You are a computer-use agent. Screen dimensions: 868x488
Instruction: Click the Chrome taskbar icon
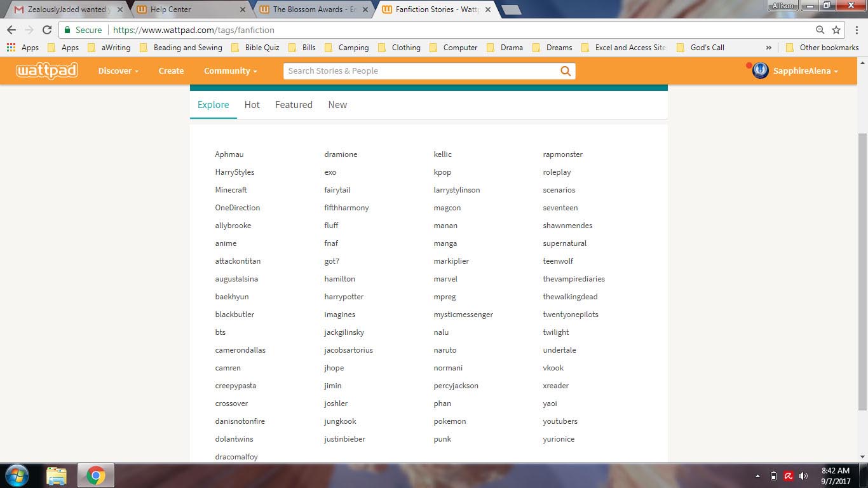click(96, 476)
